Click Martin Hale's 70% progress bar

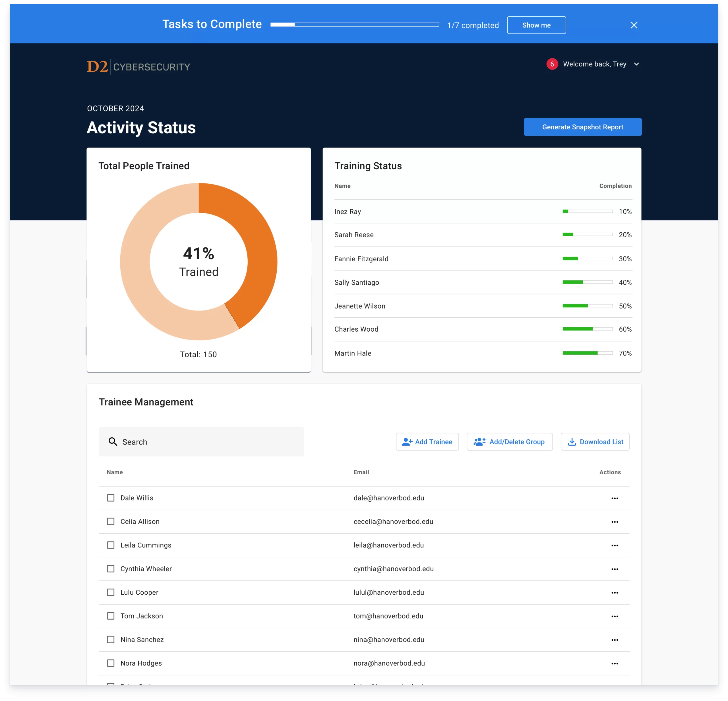coord(587,353)
